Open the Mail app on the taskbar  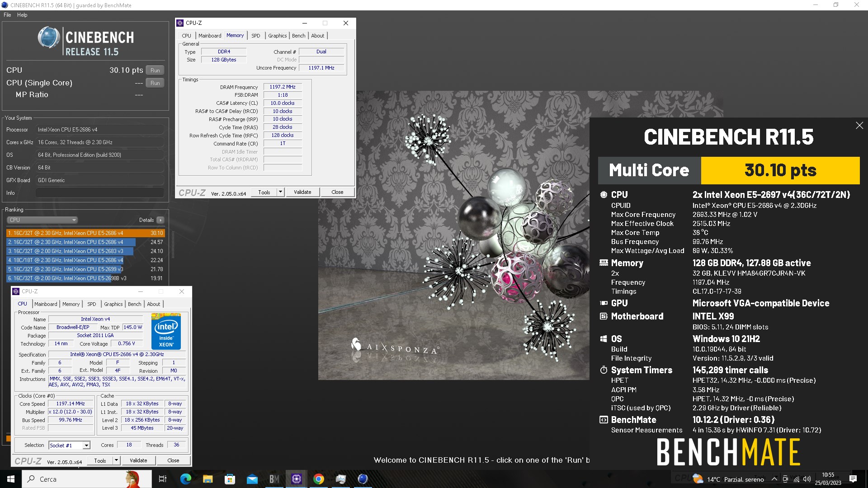(252, 479)
